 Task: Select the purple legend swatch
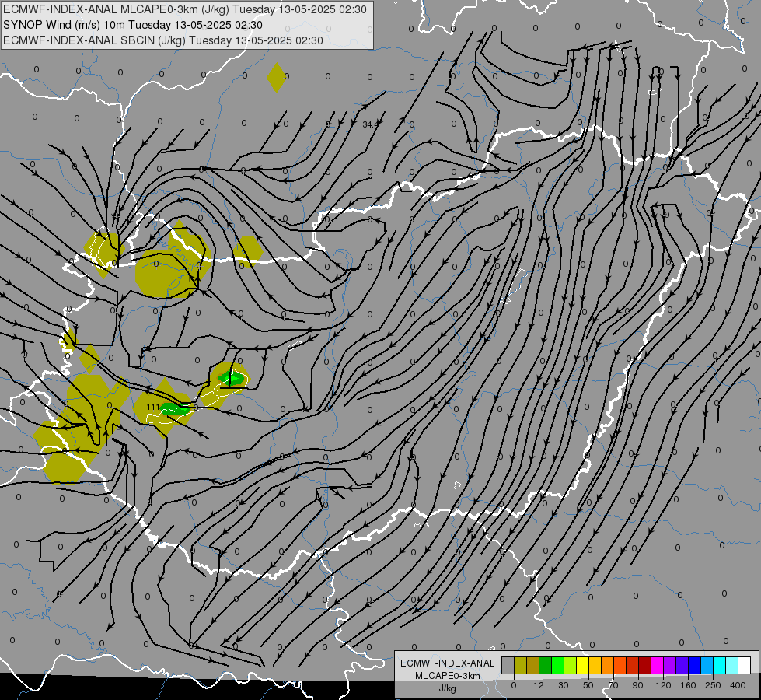point(670,665)
